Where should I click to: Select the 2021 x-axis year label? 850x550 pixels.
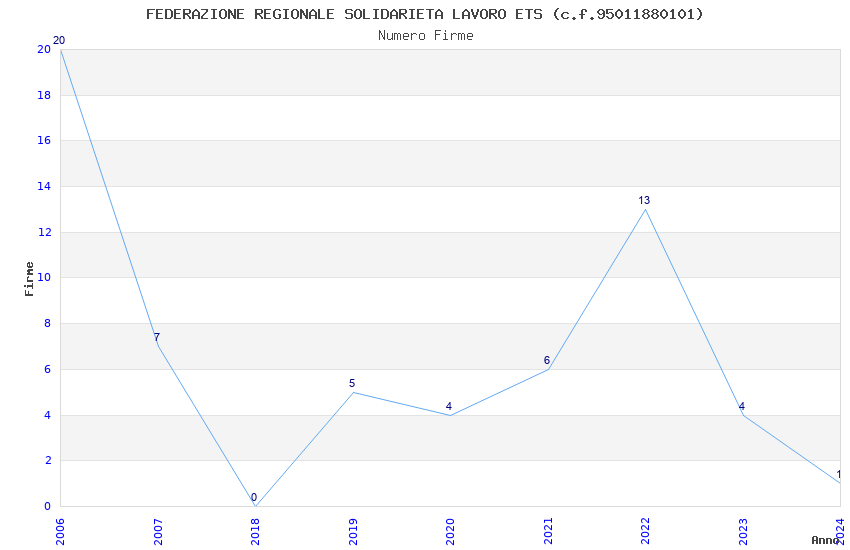point(548,532)
